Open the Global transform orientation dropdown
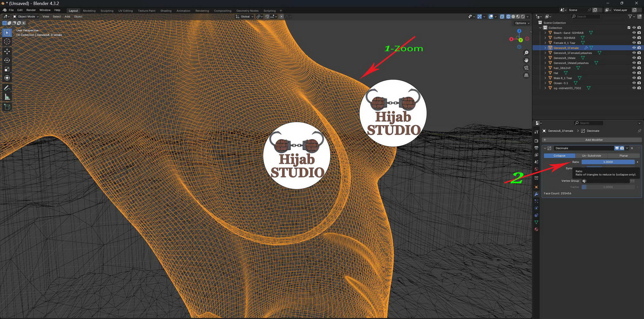 pyautogui.click(x=244, y=17)
